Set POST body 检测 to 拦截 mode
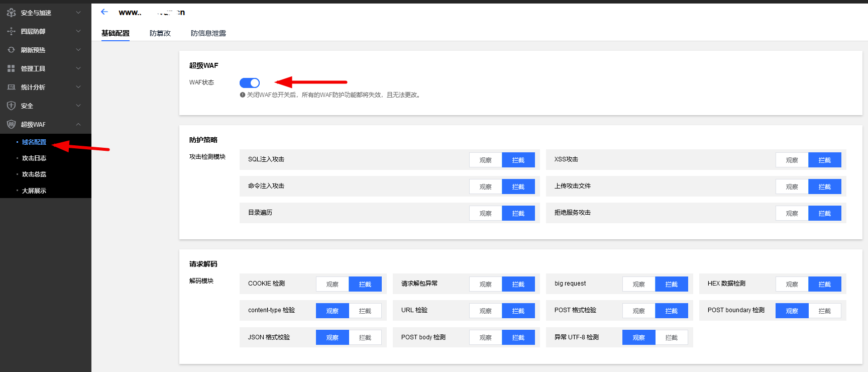The height and width of the screenshot is (372, 868). tap(518, 337)
